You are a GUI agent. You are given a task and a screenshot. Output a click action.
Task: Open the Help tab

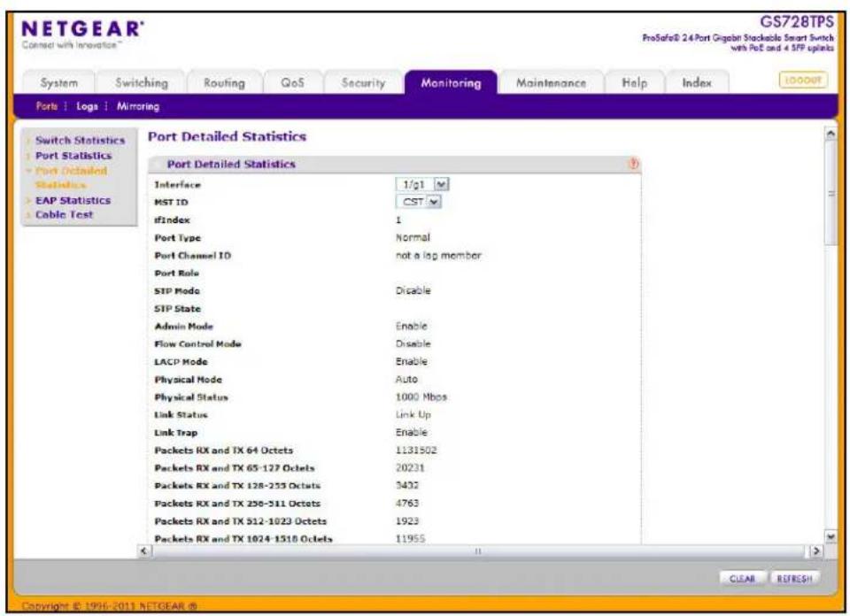(x=634, y=83)
